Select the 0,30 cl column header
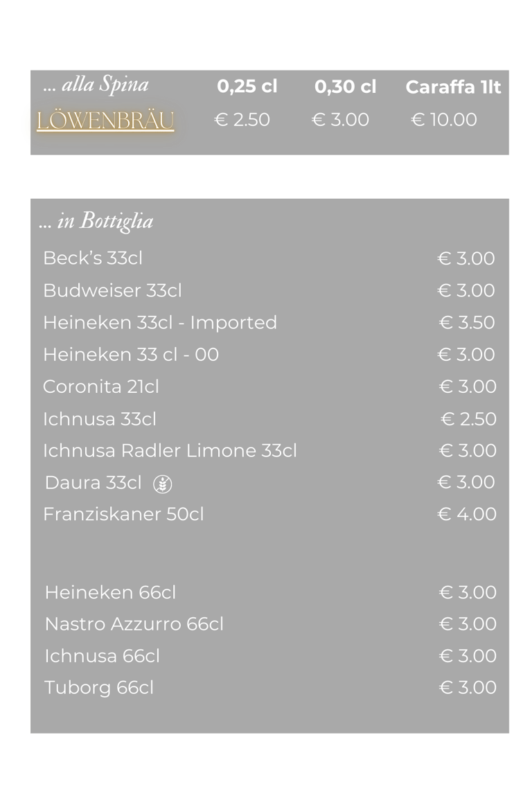532x805 pixels. [x=345, y=87]
